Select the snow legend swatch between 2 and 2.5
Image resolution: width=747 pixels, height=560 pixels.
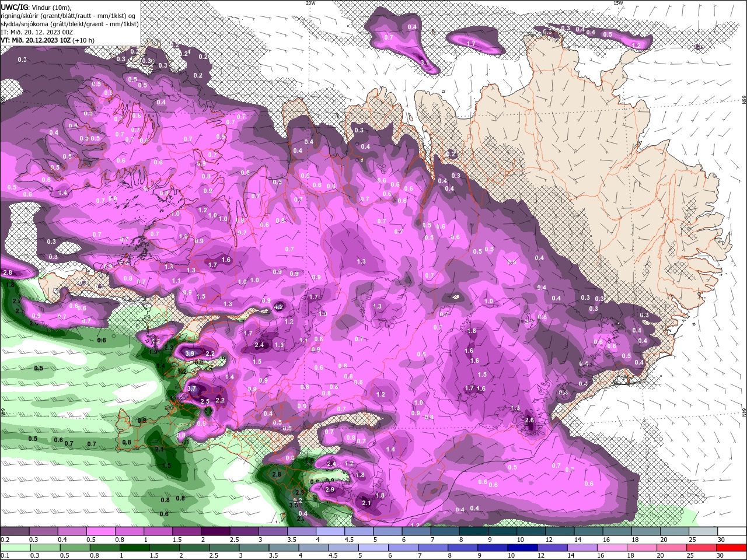tap(215, 531)
